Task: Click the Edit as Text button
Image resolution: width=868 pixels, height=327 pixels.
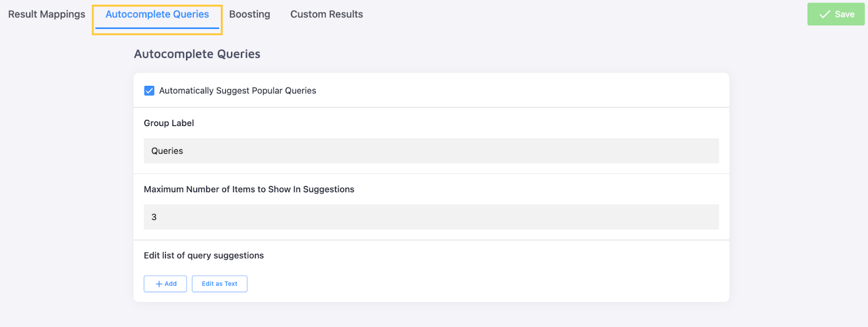Action: (219, 284)
